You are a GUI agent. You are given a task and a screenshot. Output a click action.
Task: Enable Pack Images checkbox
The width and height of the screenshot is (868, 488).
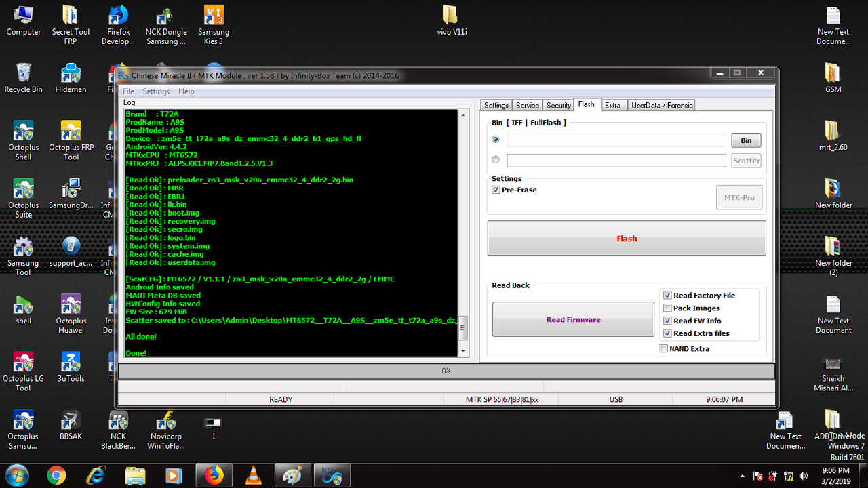point(667,308)
